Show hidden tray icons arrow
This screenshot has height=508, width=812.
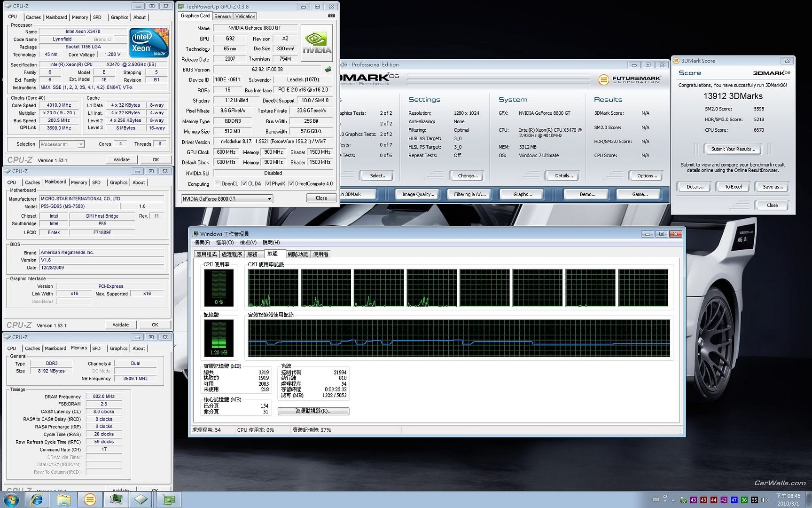click(x=673, y=500)
